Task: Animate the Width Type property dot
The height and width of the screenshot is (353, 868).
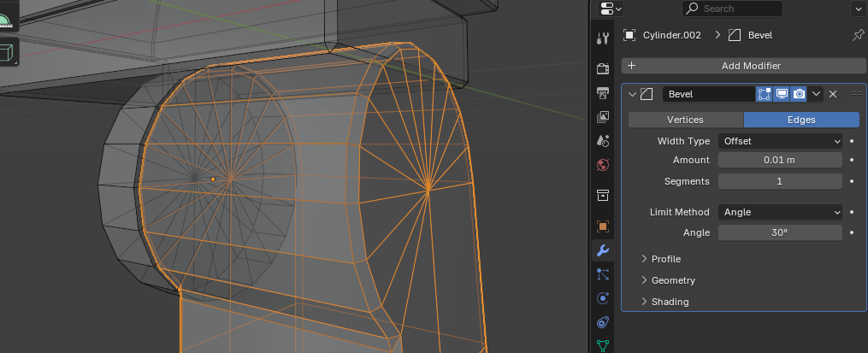Action: click(x=852, y=141)
